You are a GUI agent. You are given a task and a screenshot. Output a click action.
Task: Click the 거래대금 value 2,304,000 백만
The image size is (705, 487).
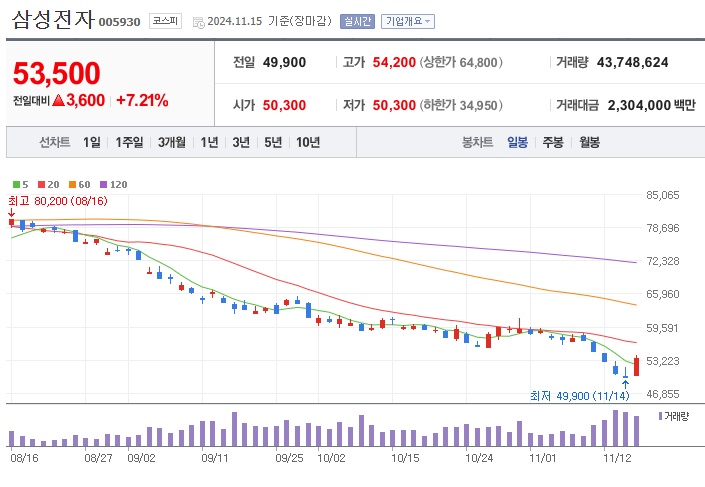651,105
